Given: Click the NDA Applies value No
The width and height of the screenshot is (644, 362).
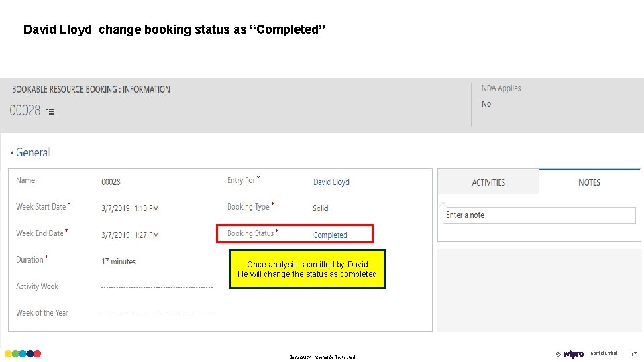Looking at the screenshot, I should pos(486,104).
